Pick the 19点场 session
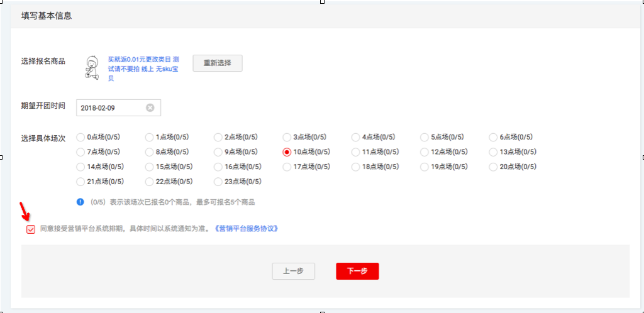644x313 pixels. click(425, 167)
